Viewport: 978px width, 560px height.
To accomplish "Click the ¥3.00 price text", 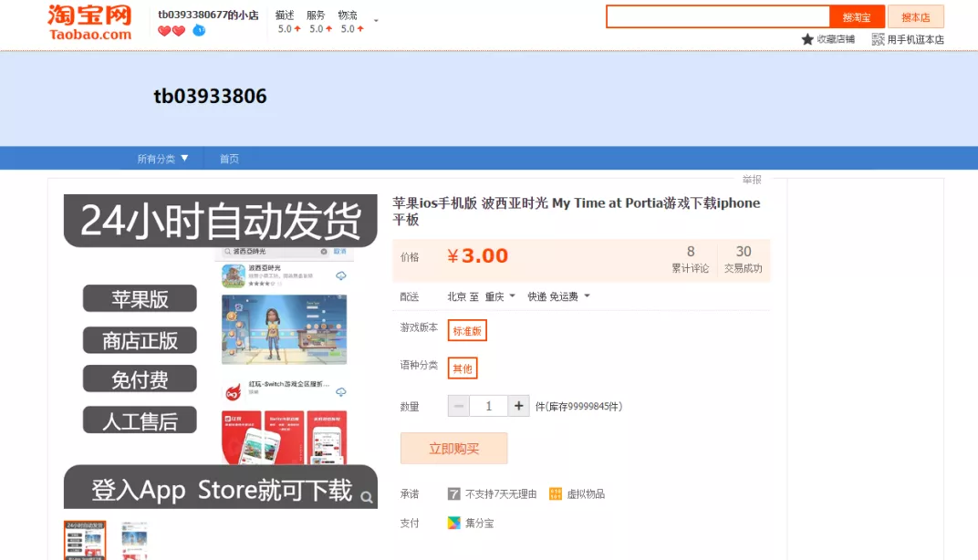I will [x=478, y=255].
